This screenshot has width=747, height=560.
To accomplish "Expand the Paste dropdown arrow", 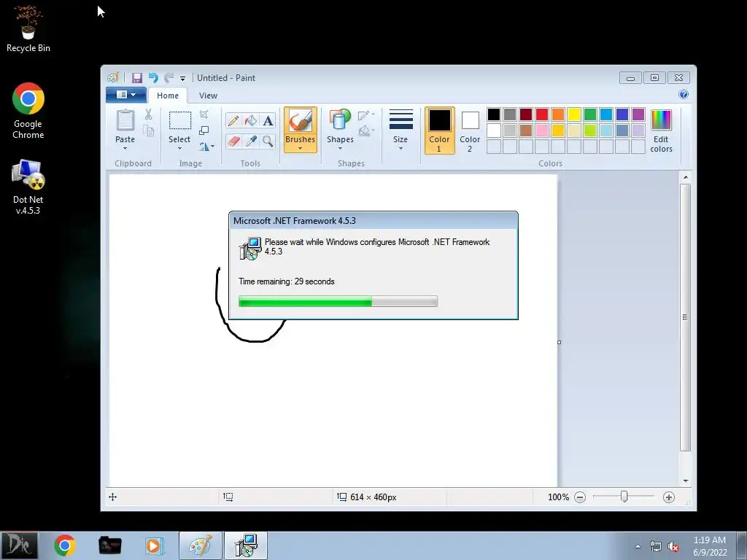I will [x=125, y=148].
